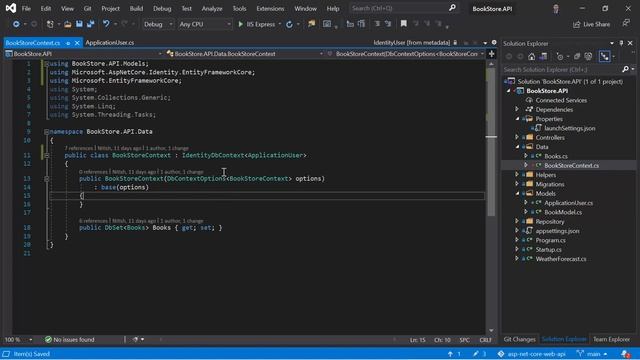Collapse the constructor outlining box at line 13

click(x=47, y=179)
